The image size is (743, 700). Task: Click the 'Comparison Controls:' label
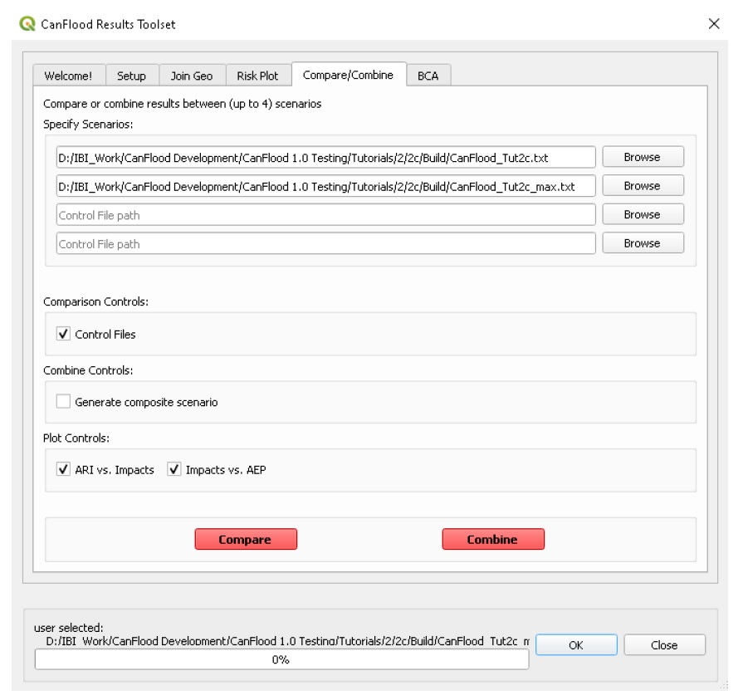[95, 302]
